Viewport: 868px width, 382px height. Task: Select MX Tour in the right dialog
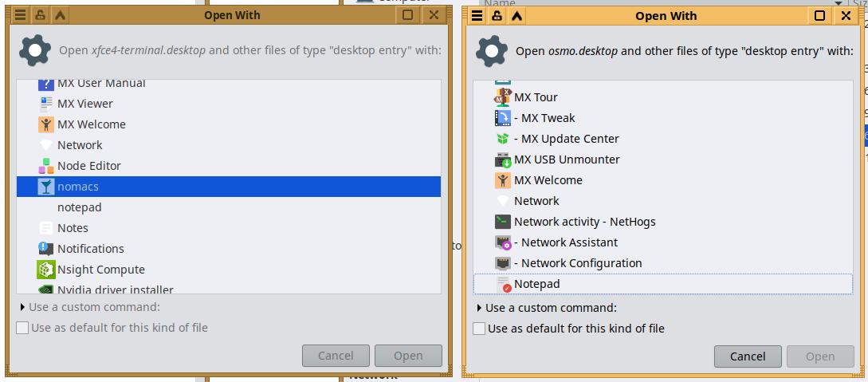point(536,97)
